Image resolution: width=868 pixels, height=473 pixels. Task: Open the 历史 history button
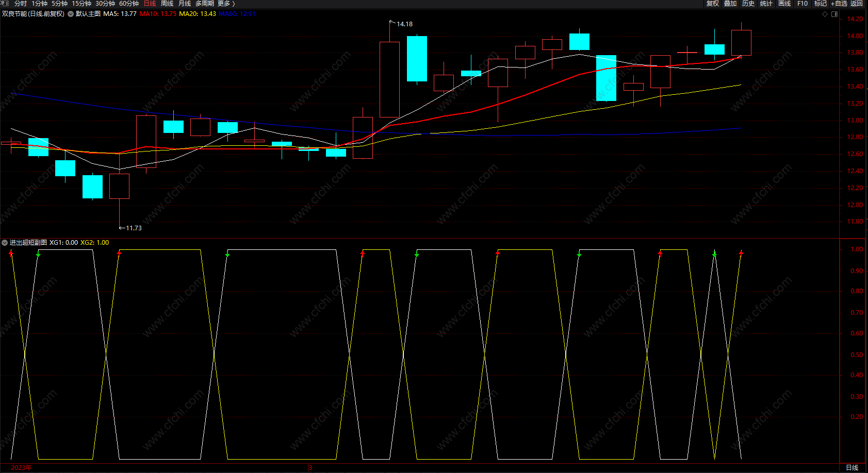pyautogui.click(x=748, y=4)
